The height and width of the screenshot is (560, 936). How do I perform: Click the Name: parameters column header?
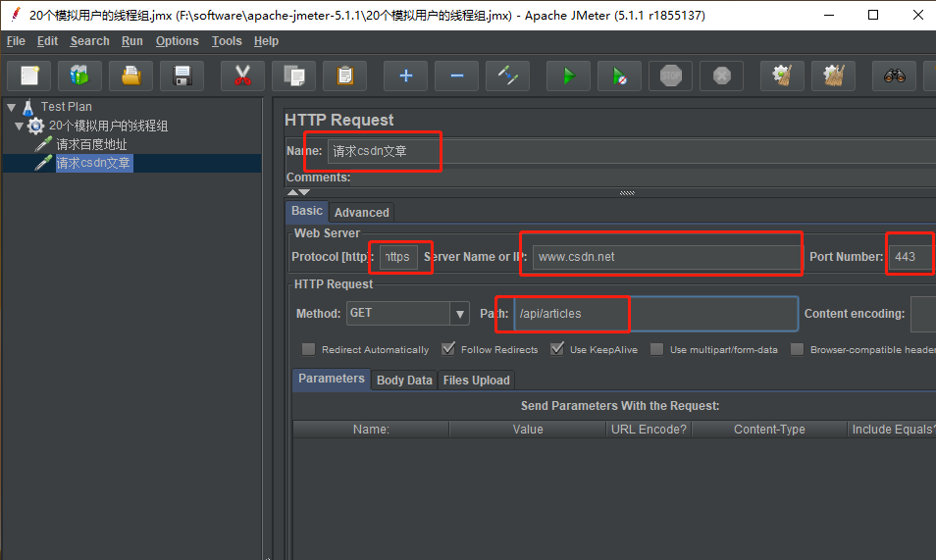(371, 430)
